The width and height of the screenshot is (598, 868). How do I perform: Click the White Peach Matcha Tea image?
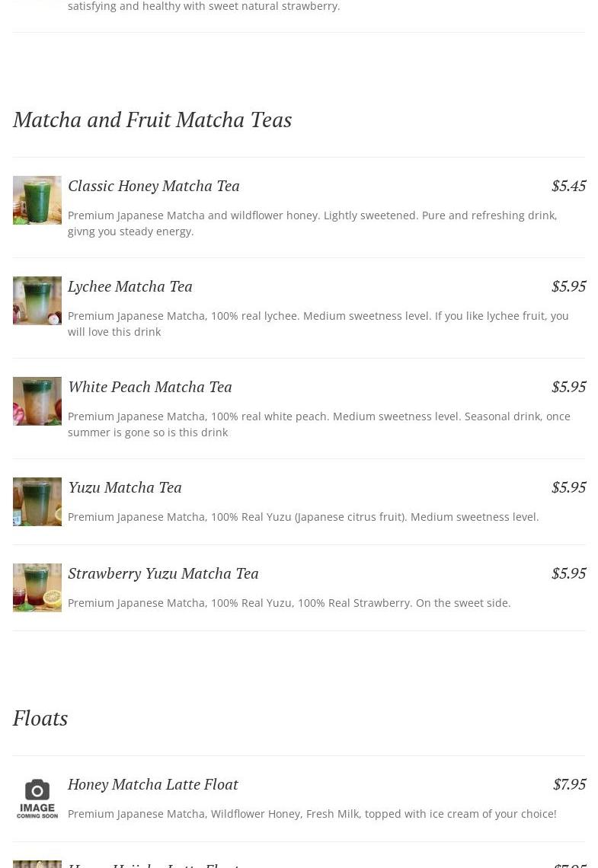click(37, 401)
